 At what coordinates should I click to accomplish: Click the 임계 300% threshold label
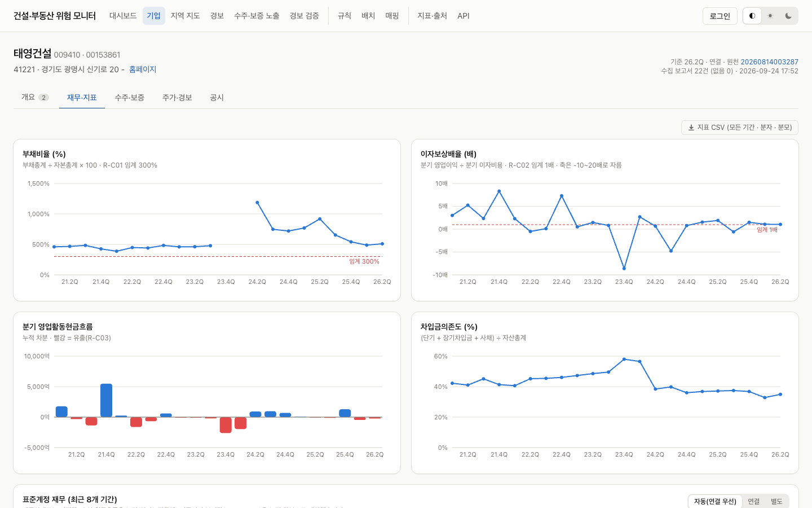[364, 261]
